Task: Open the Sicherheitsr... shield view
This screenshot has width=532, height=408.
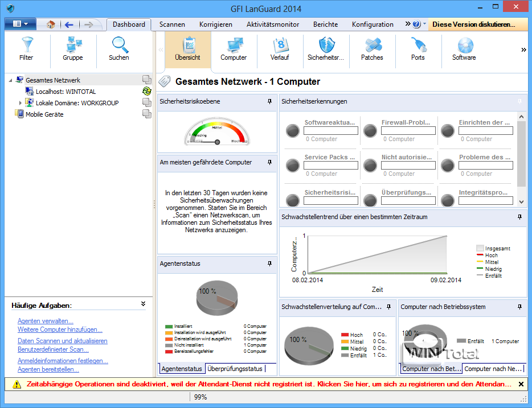Action: (326, 49)
